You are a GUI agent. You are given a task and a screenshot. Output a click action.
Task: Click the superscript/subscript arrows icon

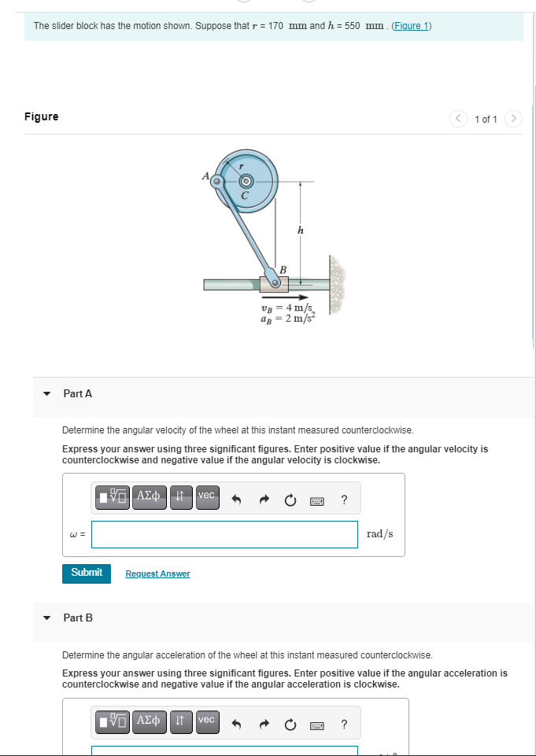(x=180, y=497)
